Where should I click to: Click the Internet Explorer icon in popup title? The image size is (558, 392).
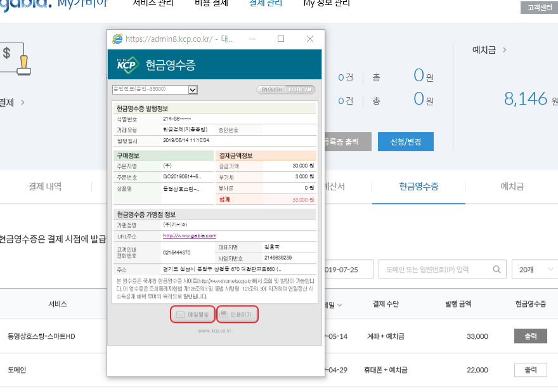[x=117, y=39]
